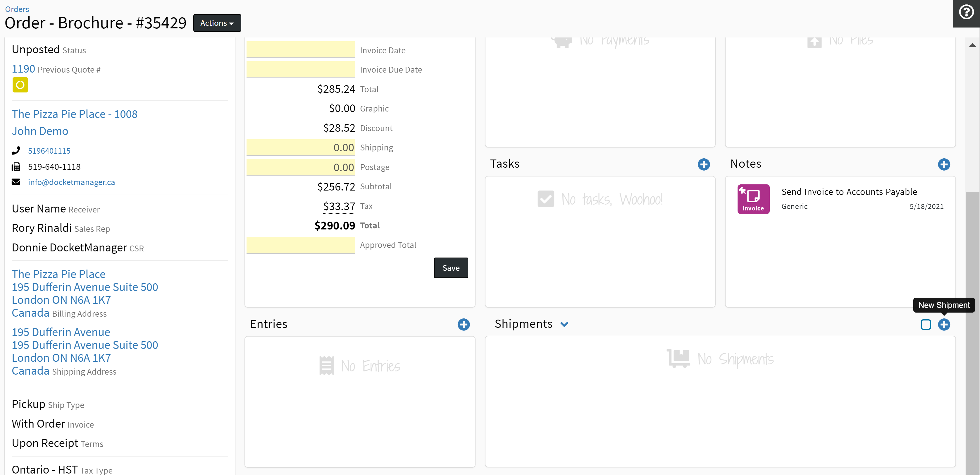This screenshot has height=475, width=980.
Task: Click scrollbar up arrow
Action: click(x=972, y=45)
